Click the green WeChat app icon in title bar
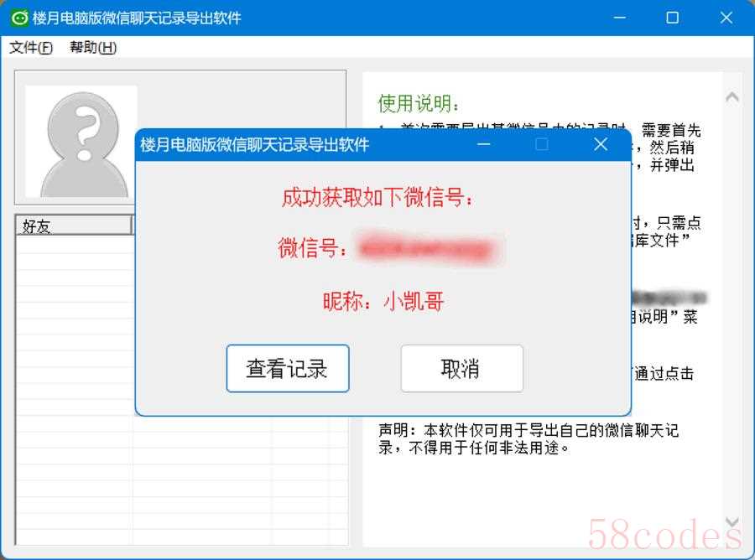Image resolution: width=755 pixels, height=560 pixels. coord(19,18)
